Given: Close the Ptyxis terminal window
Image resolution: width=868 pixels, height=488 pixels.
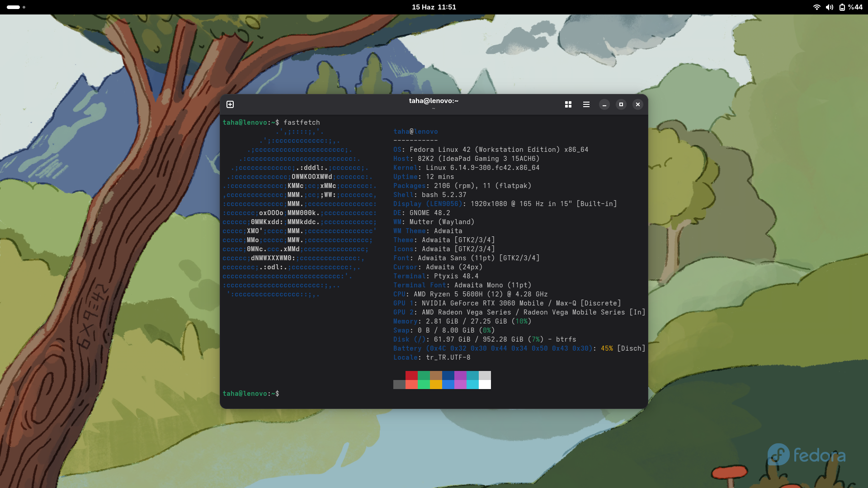Looking at the screenshot, I should [638, 104].
